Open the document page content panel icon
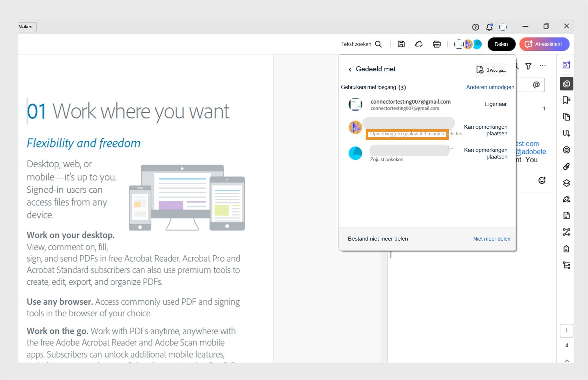Image resolution: width=588 pixels, height=380 pixels. point(566,216)
